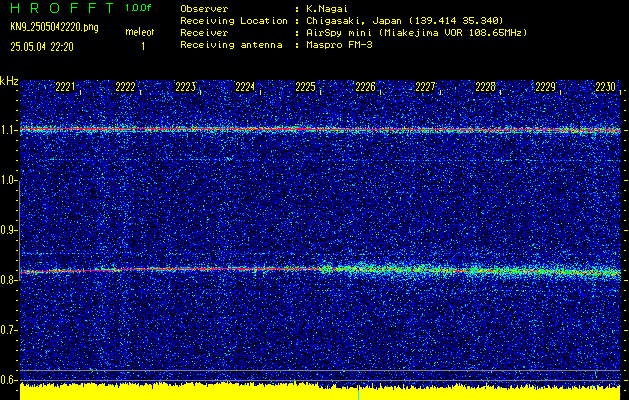
Task: Click the 1.1 frequency axis label
Action: coord(8,130)
